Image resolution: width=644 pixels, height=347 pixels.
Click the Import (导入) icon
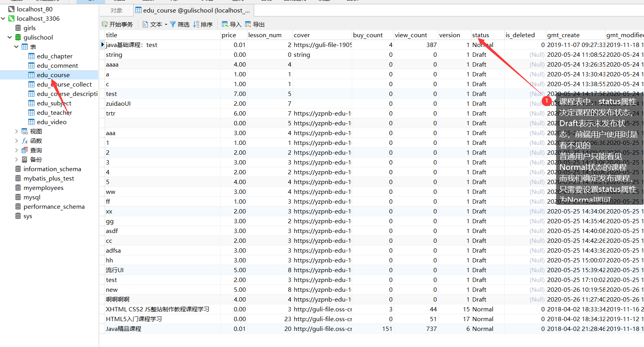225,24
